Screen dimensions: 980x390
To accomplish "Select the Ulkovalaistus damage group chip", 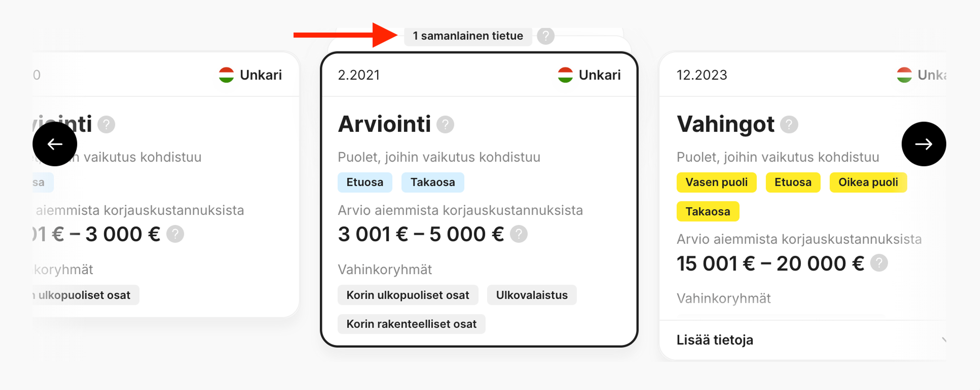I will pos(531,295).
